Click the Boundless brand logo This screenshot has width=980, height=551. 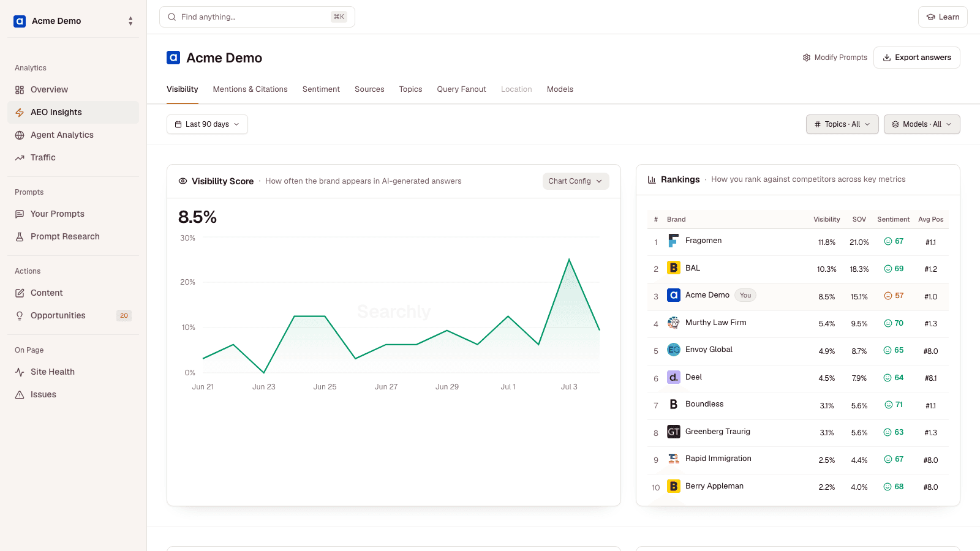pos(674,404)
